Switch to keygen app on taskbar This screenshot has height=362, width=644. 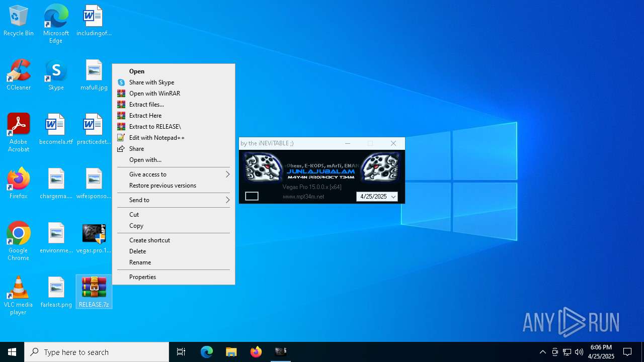tap(281, 352)
